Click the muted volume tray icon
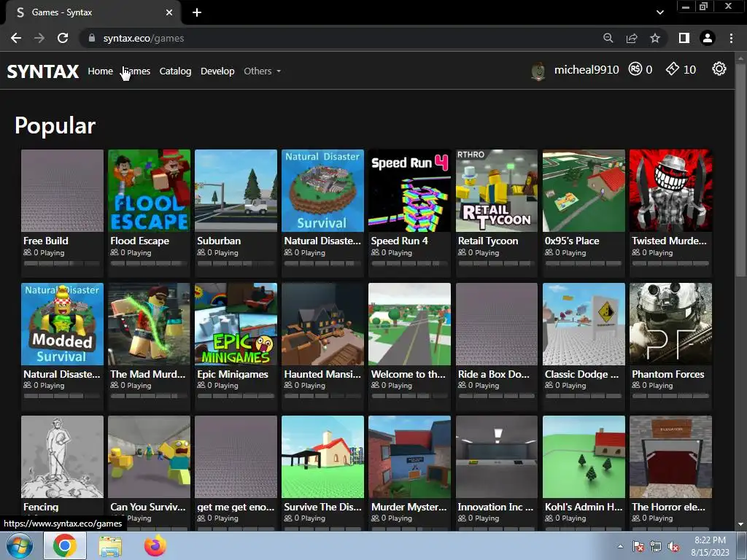 coord(673,547)
